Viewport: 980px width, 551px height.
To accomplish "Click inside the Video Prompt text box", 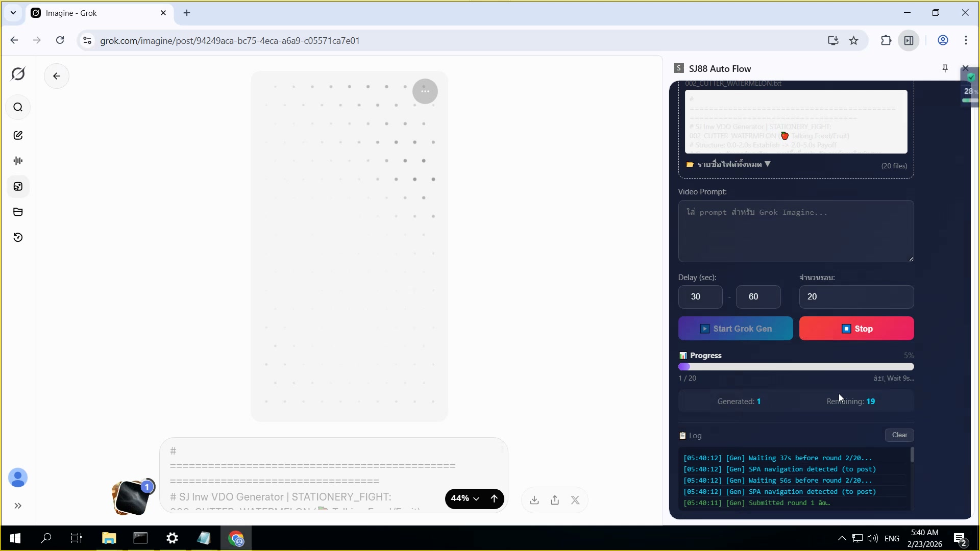I will [795, 231].
